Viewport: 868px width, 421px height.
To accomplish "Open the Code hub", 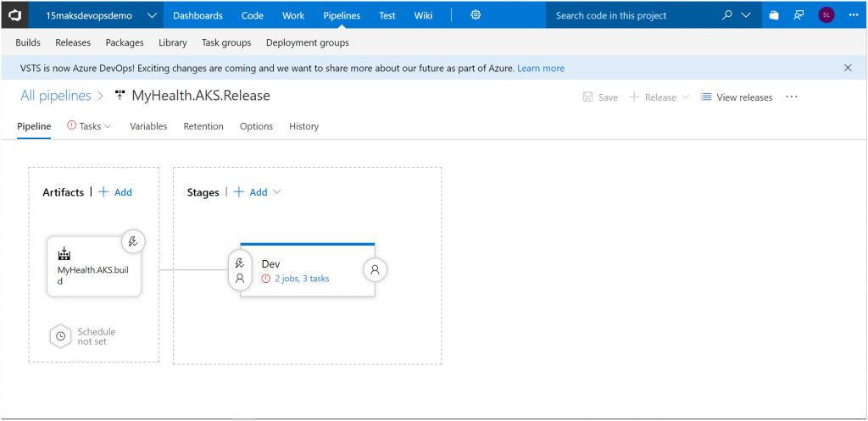I will pyautogui.click(x=253, y=15).
